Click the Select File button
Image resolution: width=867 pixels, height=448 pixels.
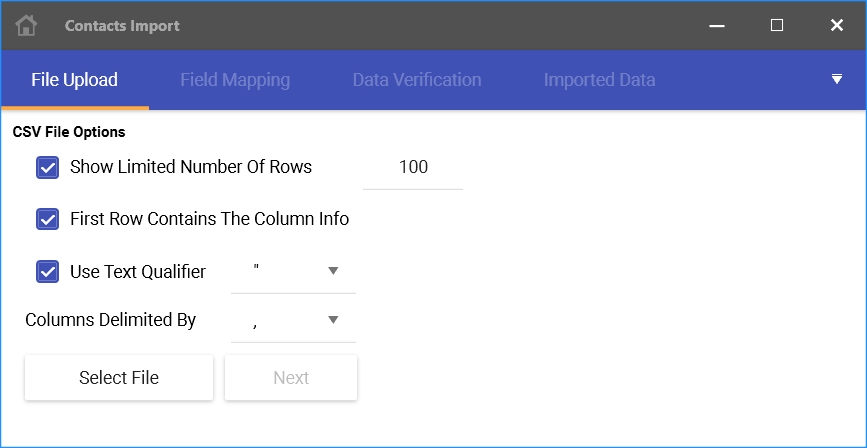point(119,378)
